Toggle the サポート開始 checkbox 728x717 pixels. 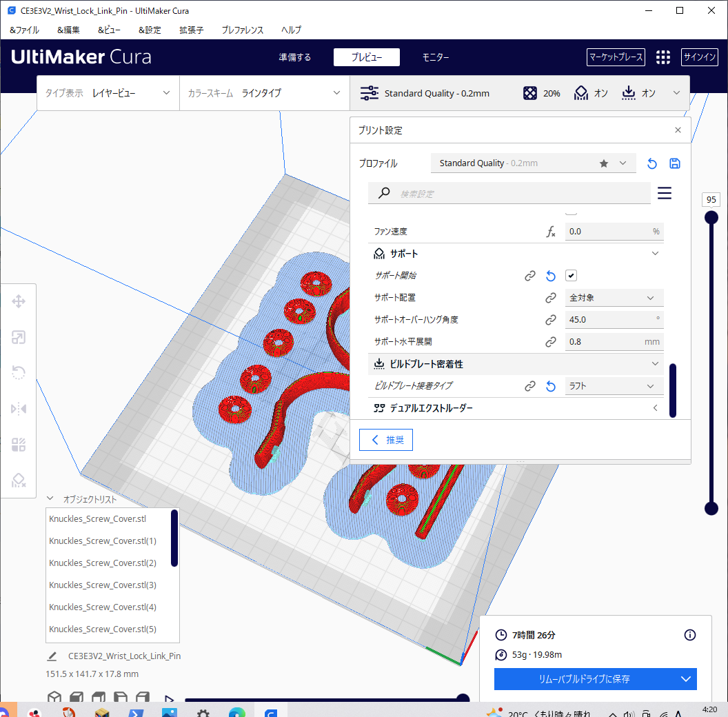pos(571,276)
